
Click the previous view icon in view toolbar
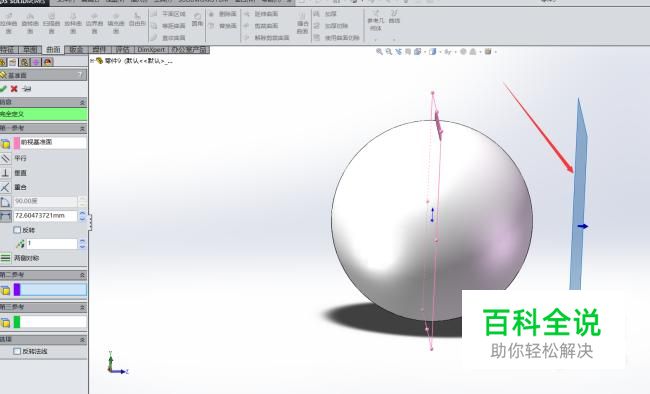(x=398, y=51)
